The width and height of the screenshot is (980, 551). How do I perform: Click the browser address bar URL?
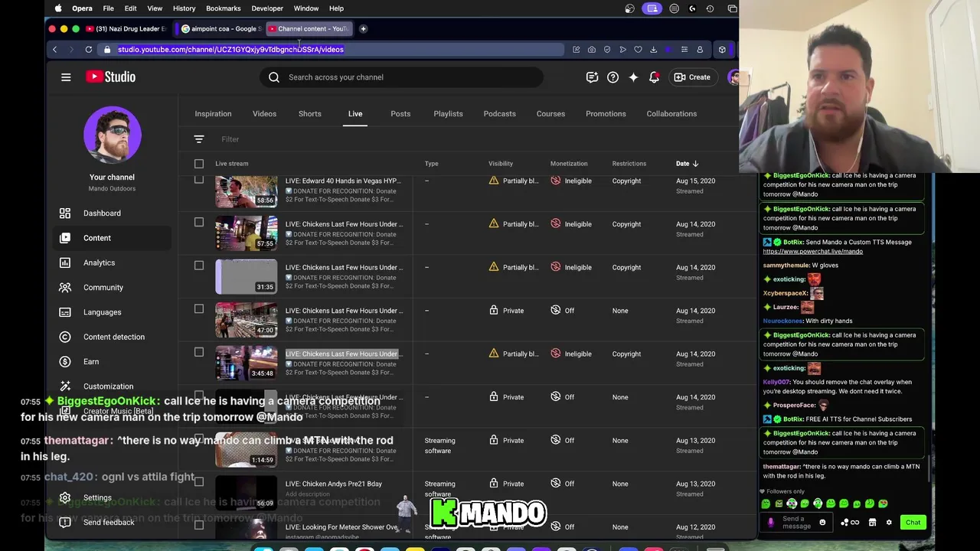(230, 50)
